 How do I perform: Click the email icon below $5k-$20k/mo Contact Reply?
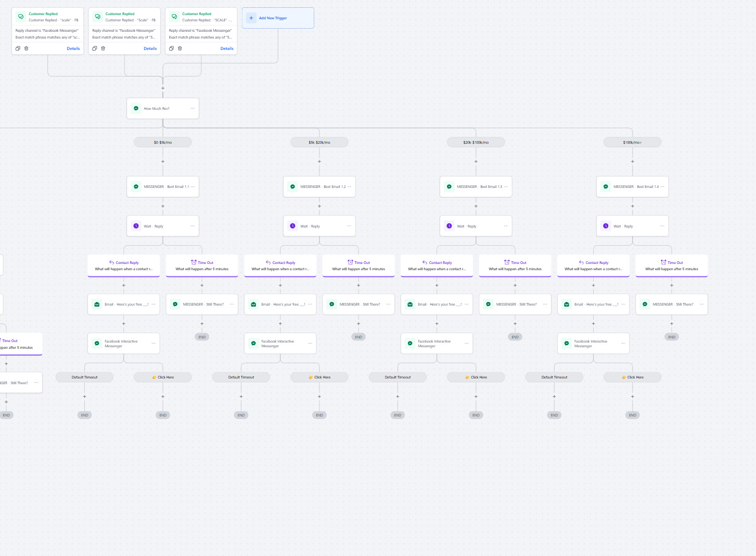coord(253,305)
